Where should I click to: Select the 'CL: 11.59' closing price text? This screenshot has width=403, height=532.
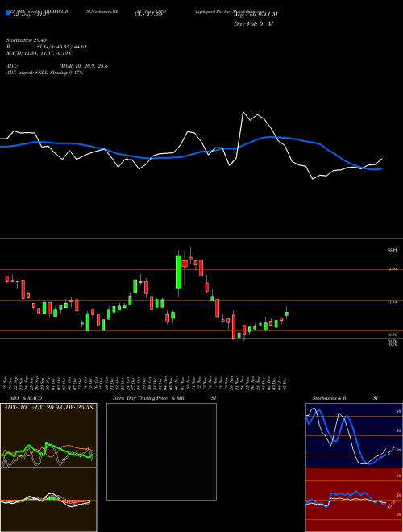pos(148,15)
